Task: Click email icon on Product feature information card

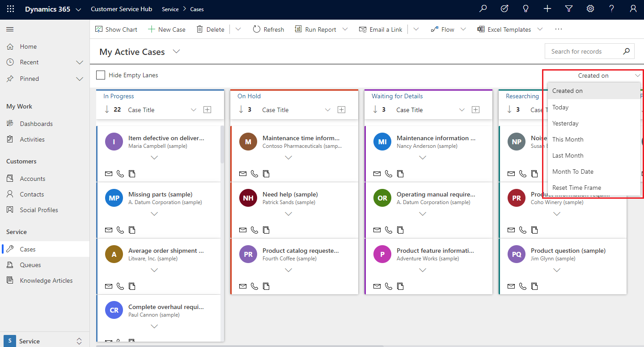Action: point(377,286)
